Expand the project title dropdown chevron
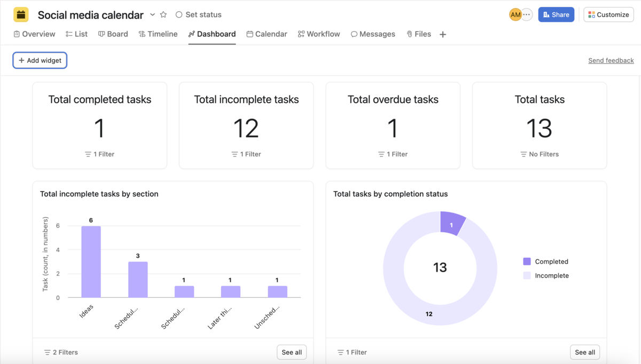The width and height of the screenshot is (641, 364). point(152,15)
